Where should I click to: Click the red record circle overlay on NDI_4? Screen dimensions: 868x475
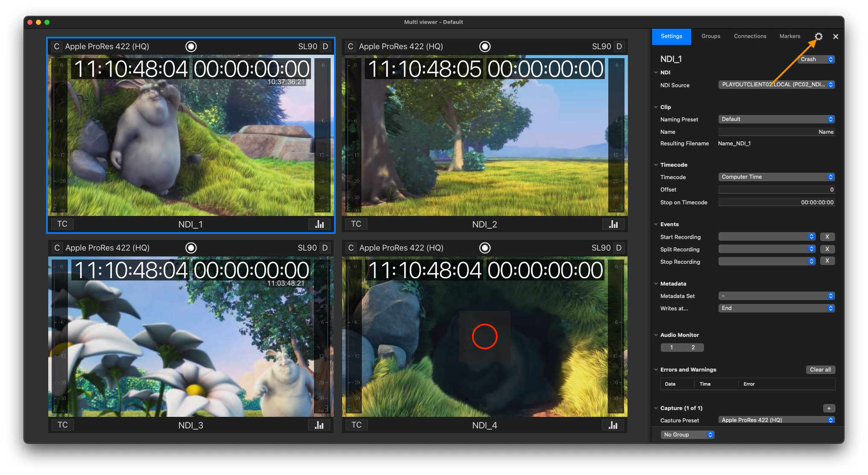pos(485,336)
